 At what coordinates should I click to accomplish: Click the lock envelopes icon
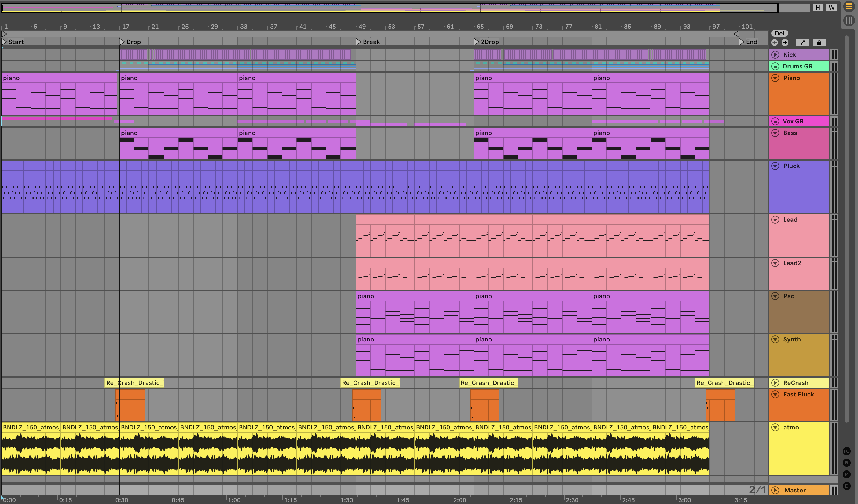(819, 42)
